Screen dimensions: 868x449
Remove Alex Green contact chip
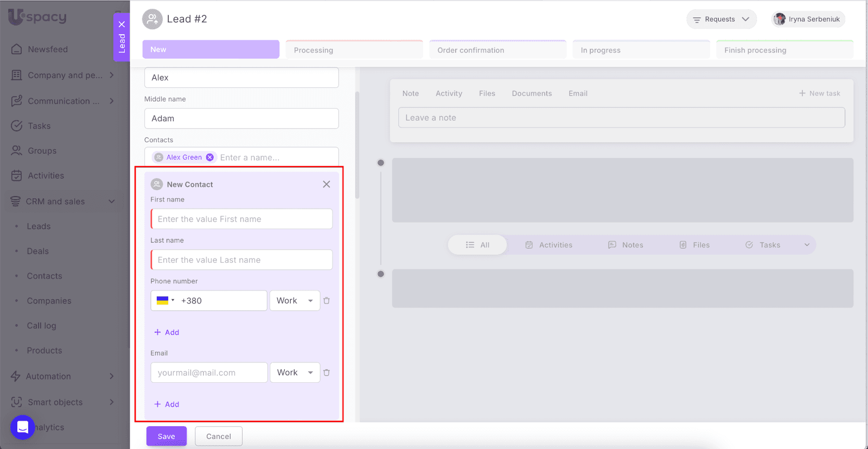(210, 157)
